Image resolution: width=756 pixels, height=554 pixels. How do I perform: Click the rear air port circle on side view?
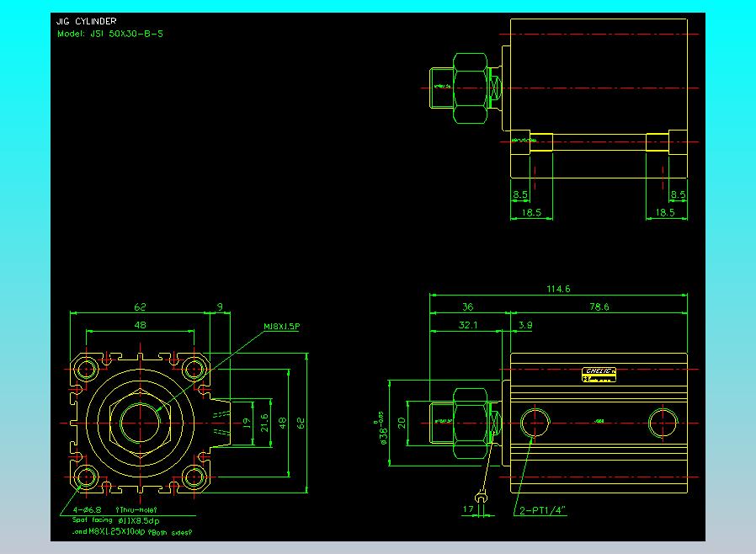click(x=663, y=423)
